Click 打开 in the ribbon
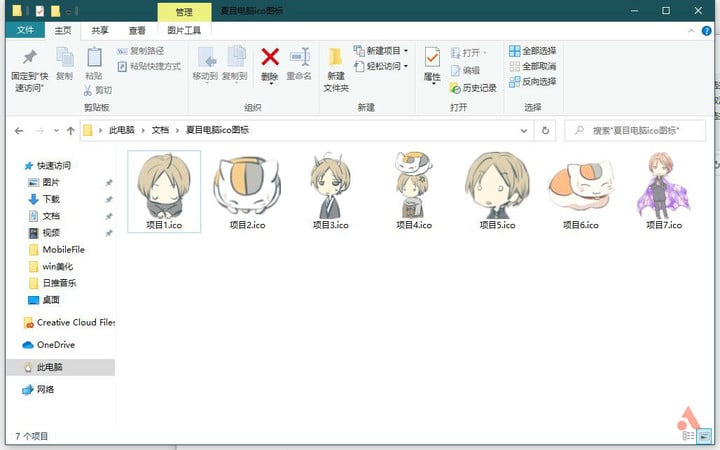This screenshot has width=720, height=450. pyautogui.click(x=468, y=53)
